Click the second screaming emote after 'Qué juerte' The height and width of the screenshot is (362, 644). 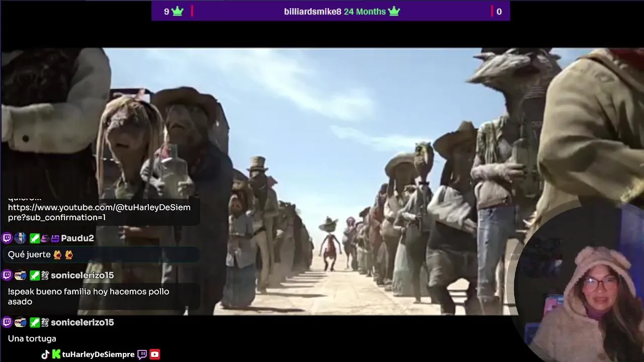(x=69, y=255)
